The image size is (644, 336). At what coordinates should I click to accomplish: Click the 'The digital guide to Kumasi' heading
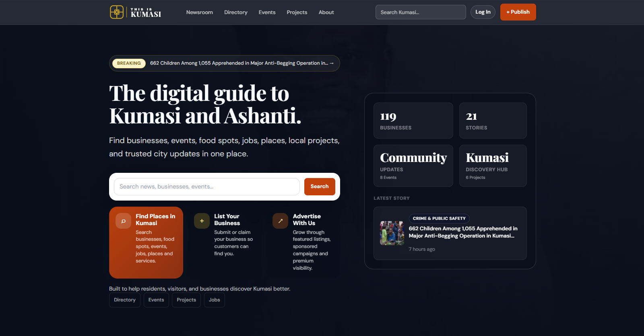[205, 104]
